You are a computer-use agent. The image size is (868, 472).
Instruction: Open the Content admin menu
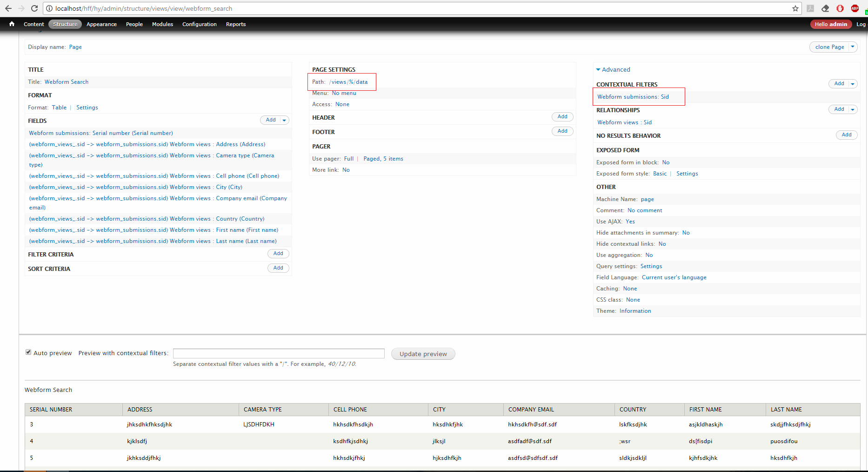[34, 24]
